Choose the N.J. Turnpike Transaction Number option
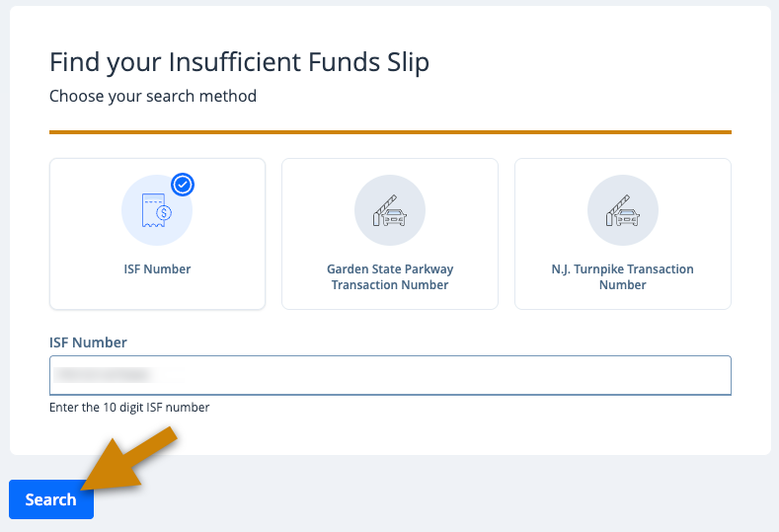 pyautogui.click(x=622, y=234)
